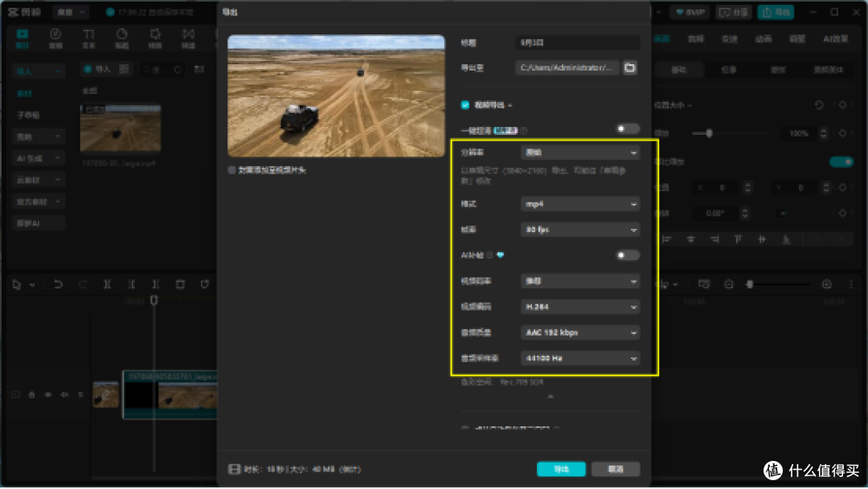Click the Cancel button in export dialog

[616, 469]
